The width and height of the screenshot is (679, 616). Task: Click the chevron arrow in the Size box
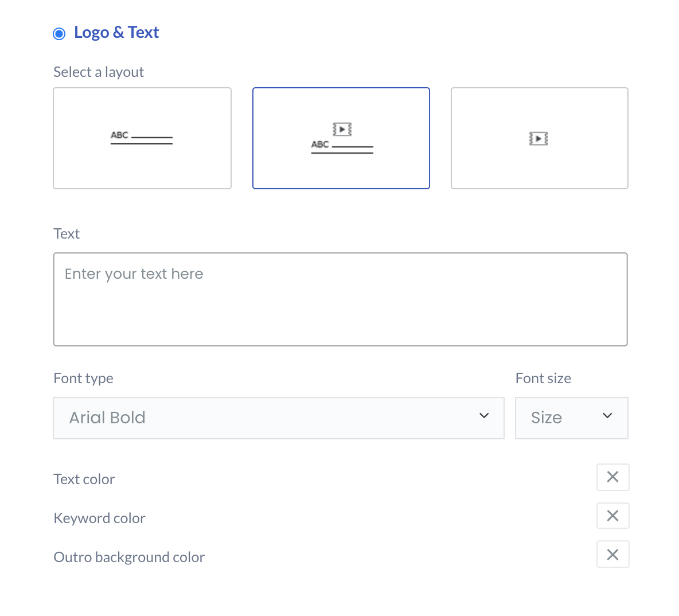(608, 416)
